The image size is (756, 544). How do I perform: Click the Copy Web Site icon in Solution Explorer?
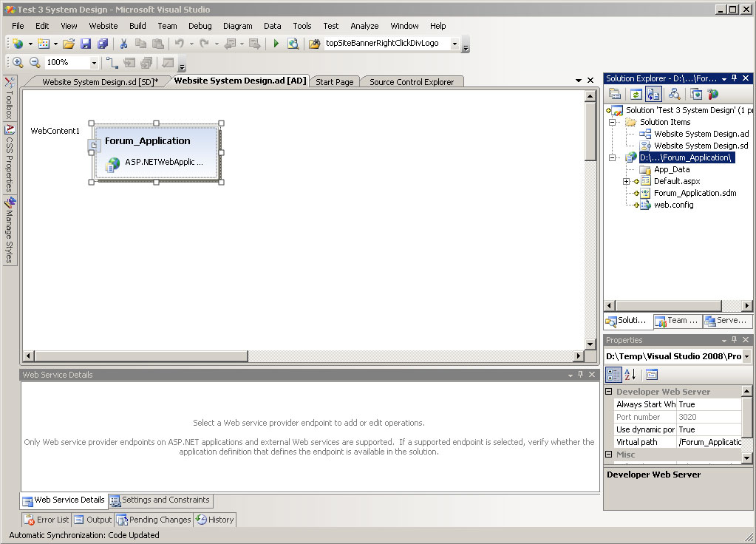coord(695,94)
